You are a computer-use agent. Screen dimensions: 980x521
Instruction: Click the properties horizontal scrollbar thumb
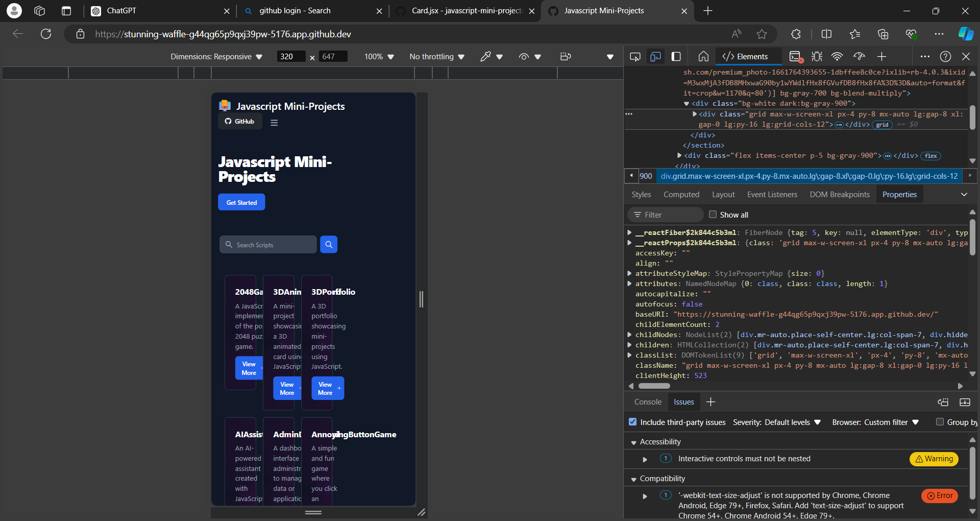(654, 386)
